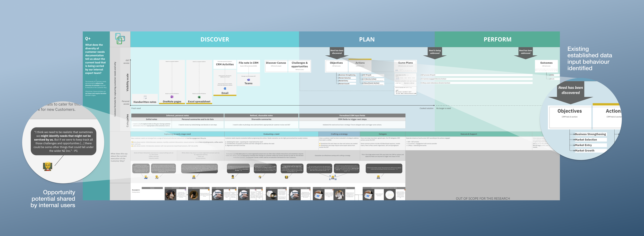Click the 'Formalised CRM input fields' category bar
The width and height of the screenshot is (644, 236).
coord(352,115)
